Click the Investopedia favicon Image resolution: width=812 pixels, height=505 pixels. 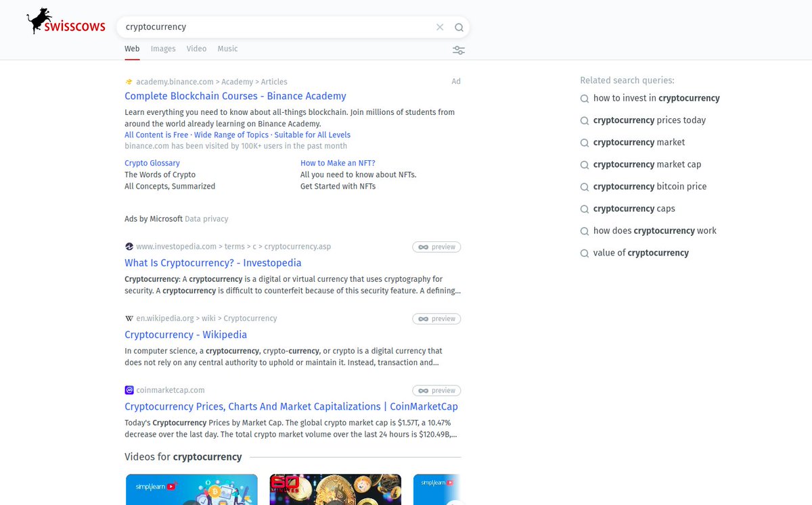coord(129,247)
